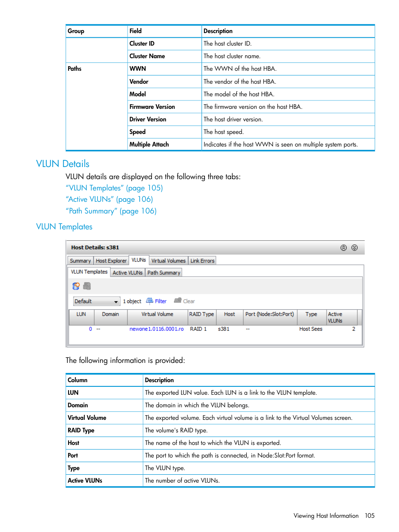This screenshot has width=399, height=532.
Task: Click the Viewing Host Information footer text
Action: tap(326, 516)
